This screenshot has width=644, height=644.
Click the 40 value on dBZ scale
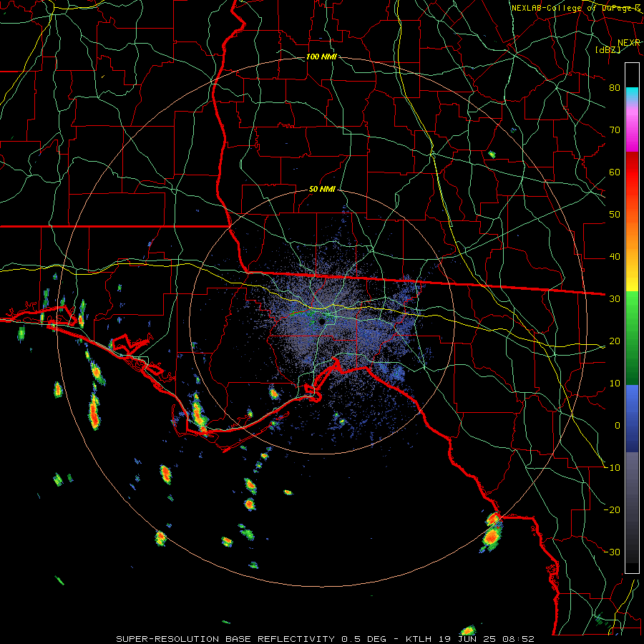click(x=615, y=257)
